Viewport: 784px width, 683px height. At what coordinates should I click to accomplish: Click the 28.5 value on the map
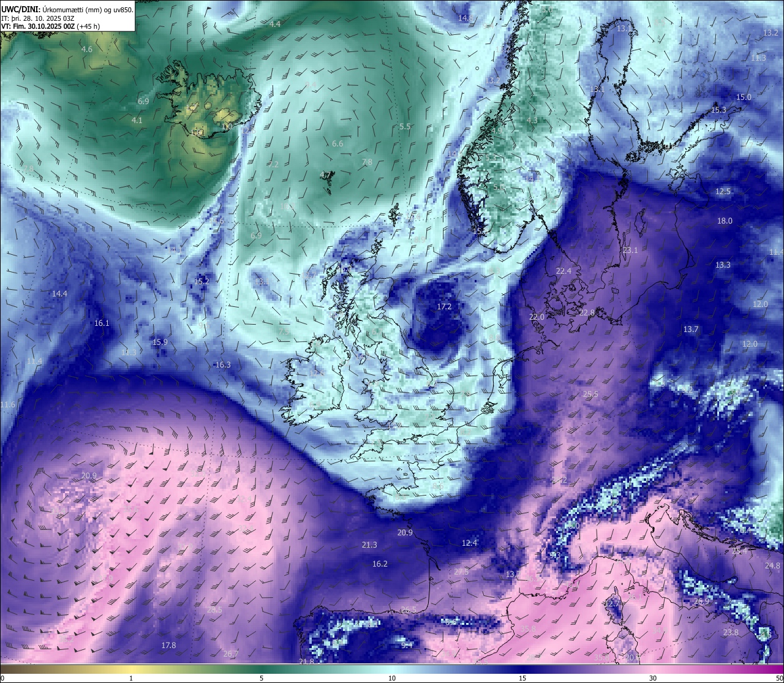click(214, 609)
